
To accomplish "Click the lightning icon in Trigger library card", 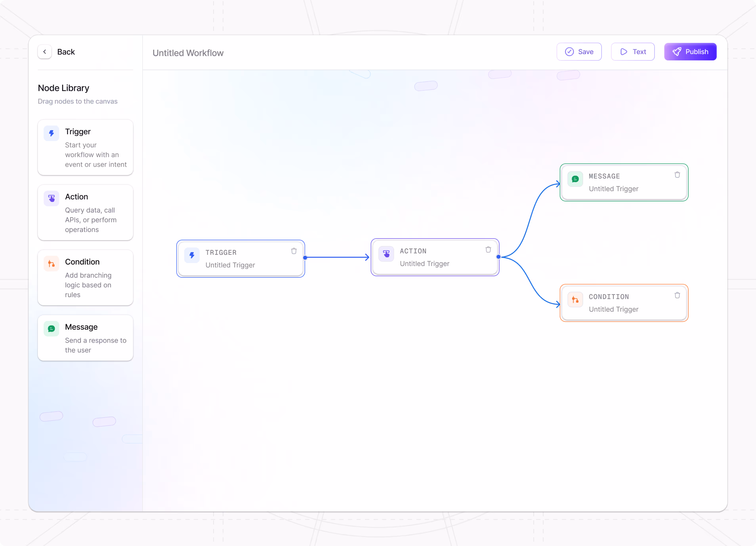I will coord(51,133).
